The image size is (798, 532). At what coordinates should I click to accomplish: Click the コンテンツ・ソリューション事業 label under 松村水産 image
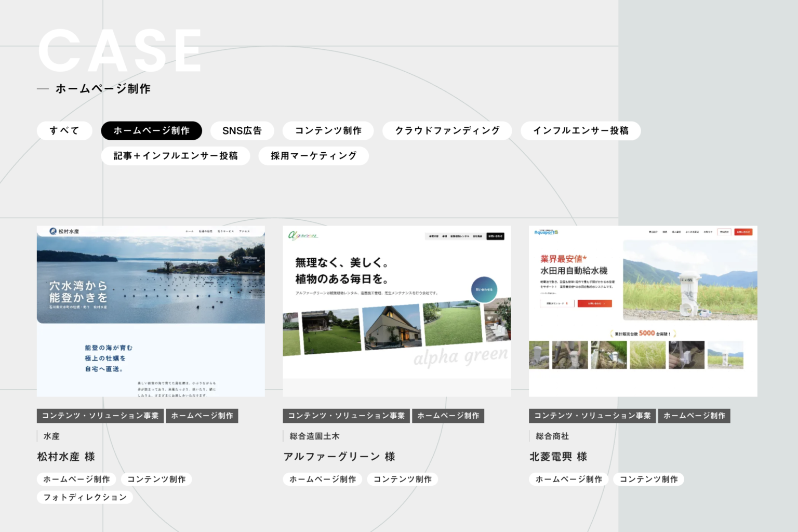point(100,416)
